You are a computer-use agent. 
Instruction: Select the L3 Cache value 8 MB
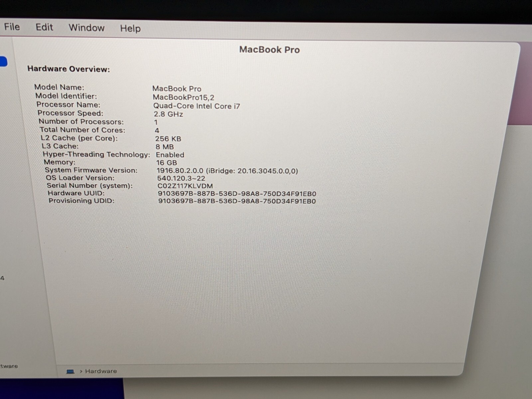[x=165, y=147]
